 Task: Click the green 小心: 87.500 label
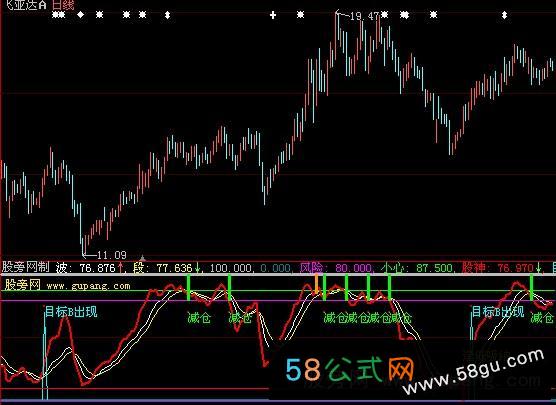tap(417, 268)
